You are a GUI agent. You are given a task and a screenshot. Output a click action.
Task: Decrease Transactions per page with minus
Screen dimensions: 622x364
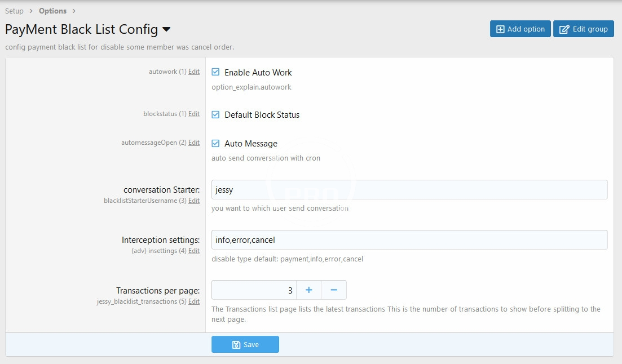(334, 290)
